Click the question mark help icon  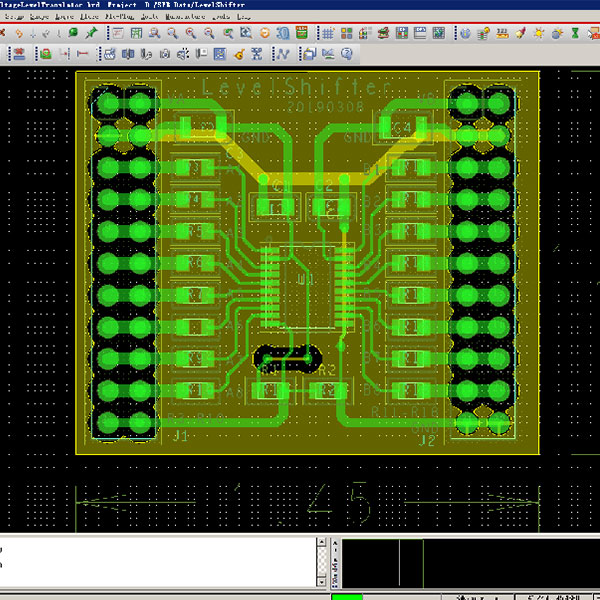coord(347,54)
